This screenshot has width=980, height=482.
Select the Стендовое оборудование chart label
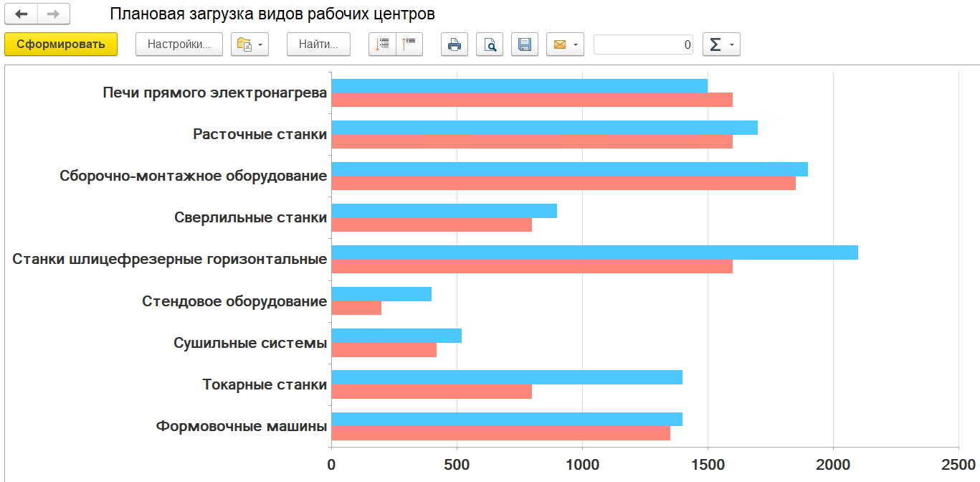coord(234,301)
